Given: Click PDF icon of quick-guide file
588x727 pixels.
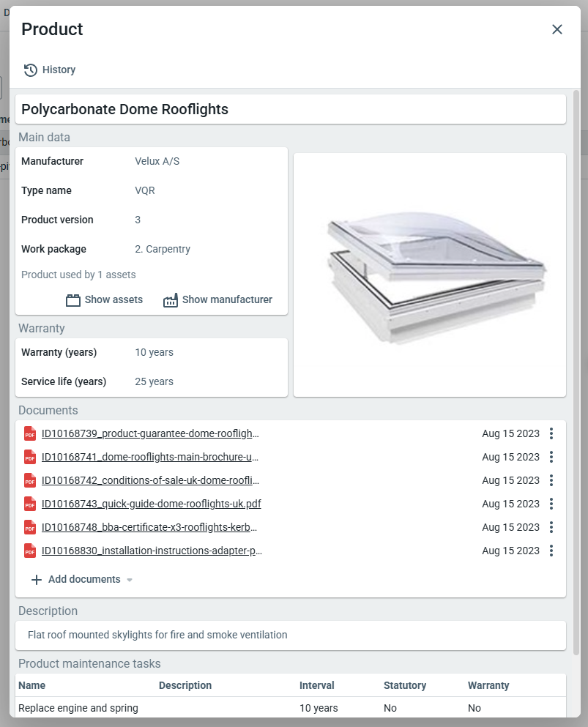Looking at the screenshot, I should 30,504.
